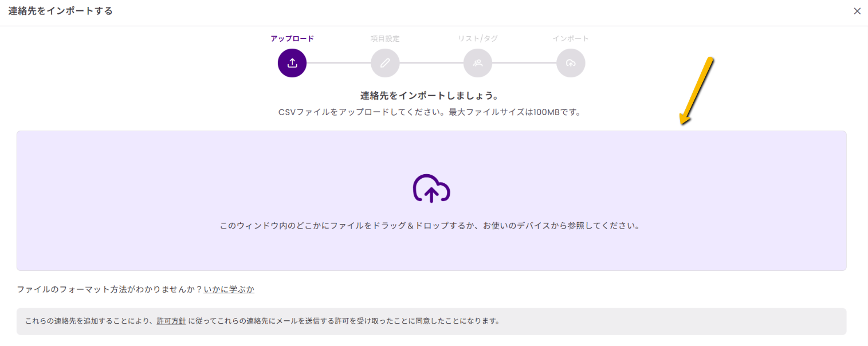The height and width of the screenshot is (346, 868).
Task: Click the pencil field-settings step icon
Action: point(385,63)
